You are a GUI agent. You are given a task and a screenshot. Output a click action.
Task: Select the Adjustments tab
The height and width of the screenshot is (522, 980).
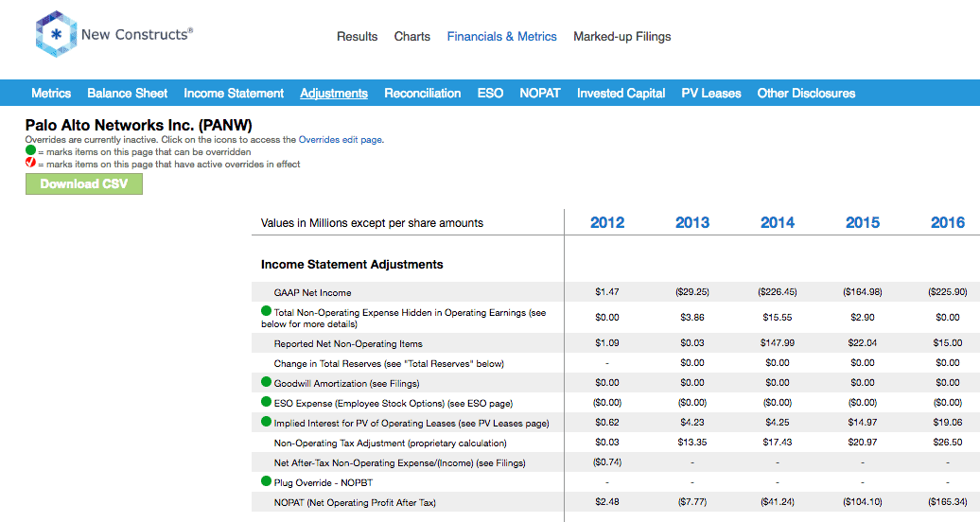click(334, 94)
